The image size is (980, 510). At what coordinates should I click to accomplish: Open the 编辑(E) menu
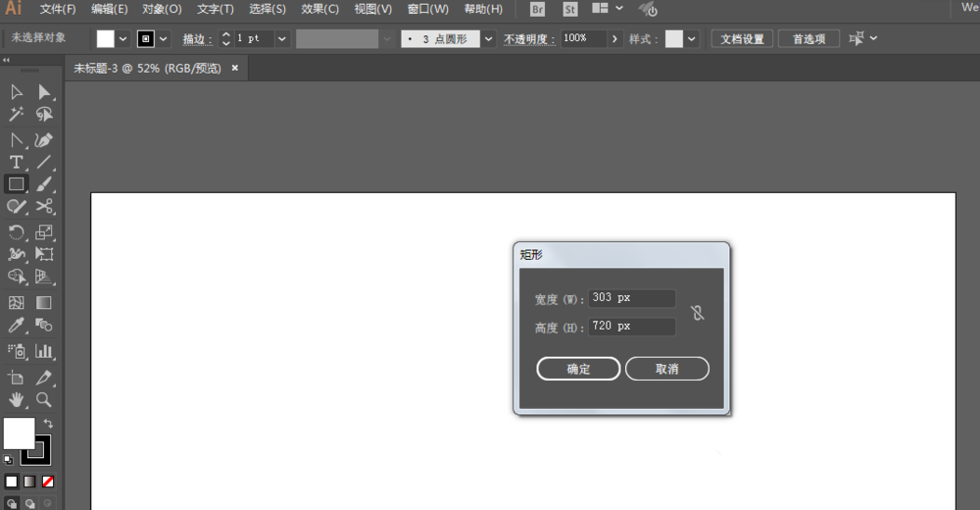point(110,10)
